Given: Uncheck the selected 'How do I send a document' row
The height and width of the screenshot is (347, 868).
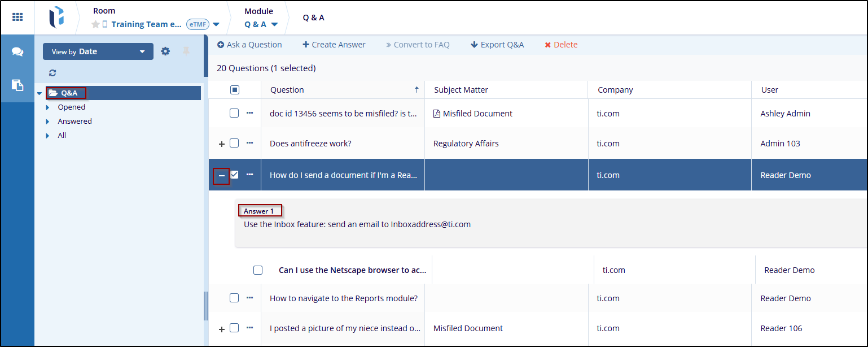Looking at the screenshot, I should pyautogui.click(x=234, y=175).
